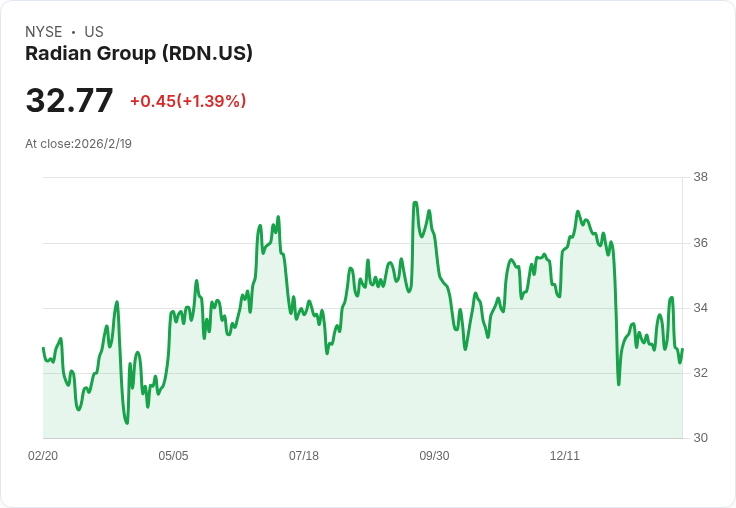This screenshot has width=736, height=508.
Task: Click the 30 y-axis baseline label
Action: point(700,438)
